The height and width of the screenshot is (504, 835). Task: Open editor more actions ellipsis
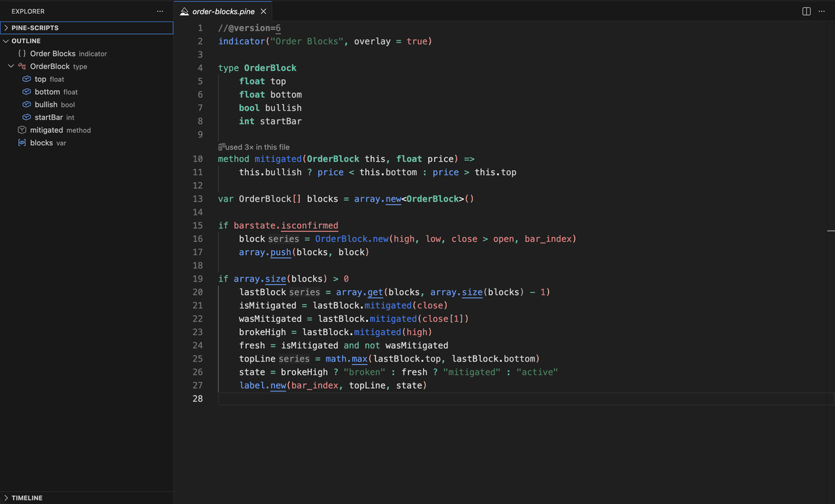pyautogui.click(x=821, y=12)
